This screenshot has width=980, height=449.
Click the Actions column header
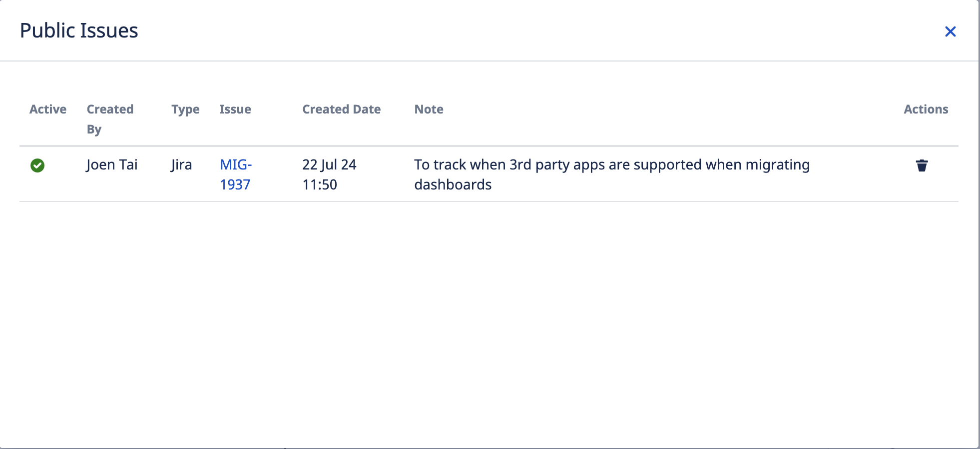click(927, 109)
